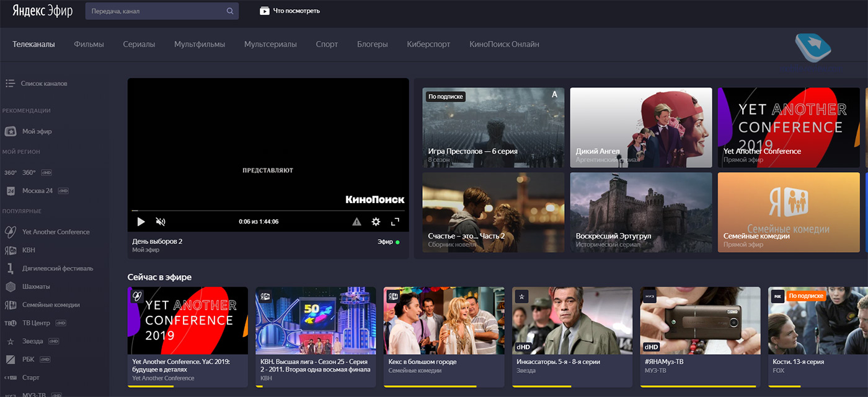Toggle the Список каналов list icon
868x397 pixels.
(10, 84)
